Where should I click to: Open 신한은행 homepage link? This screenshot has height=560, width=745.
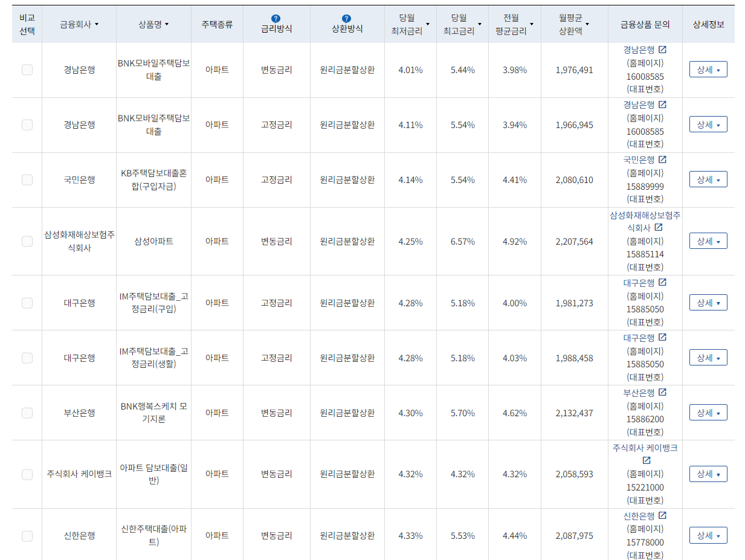pos(639,515)
